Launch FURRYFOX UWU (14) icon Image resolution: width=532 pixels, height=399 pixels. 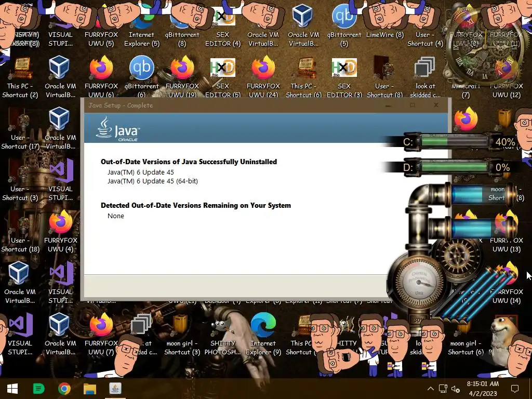(x=506, y=284)
